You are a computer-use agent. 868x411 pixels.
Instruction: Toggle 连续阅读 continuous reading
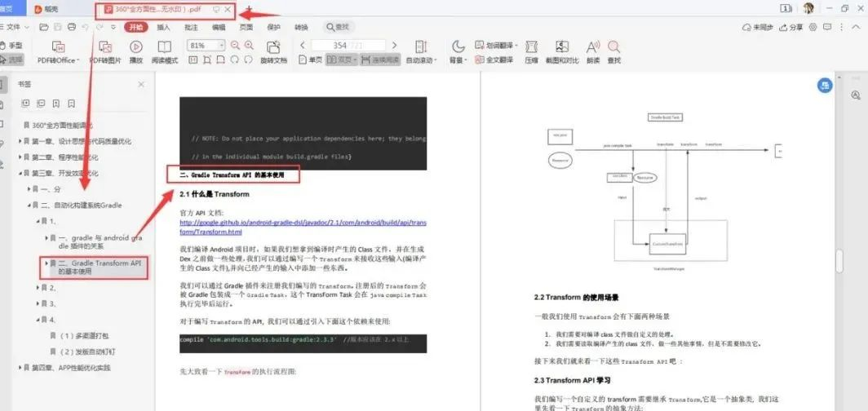coord(380,60)
